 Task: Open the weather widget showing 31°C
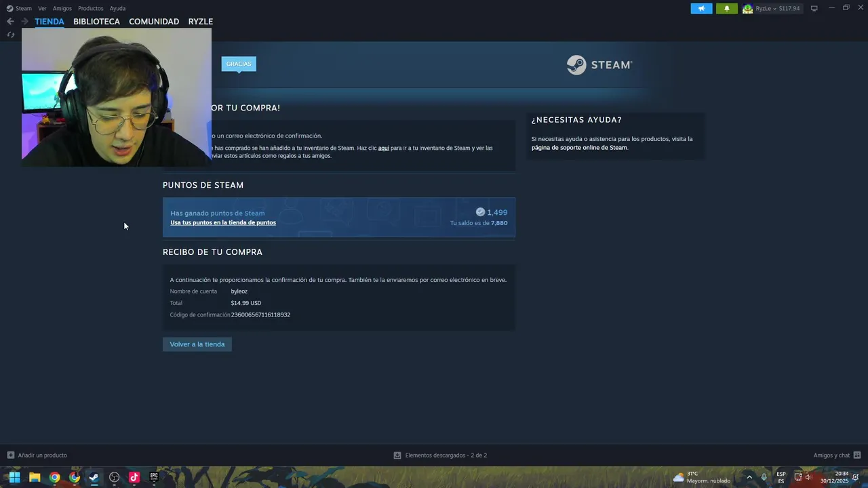[701, 477]
